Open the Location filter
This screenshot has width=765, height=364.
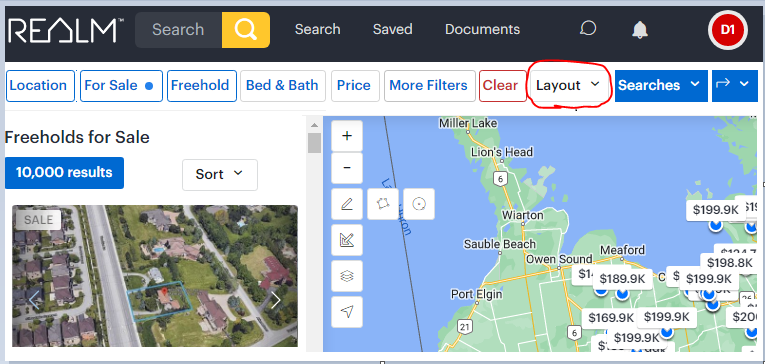click(40, 86)
